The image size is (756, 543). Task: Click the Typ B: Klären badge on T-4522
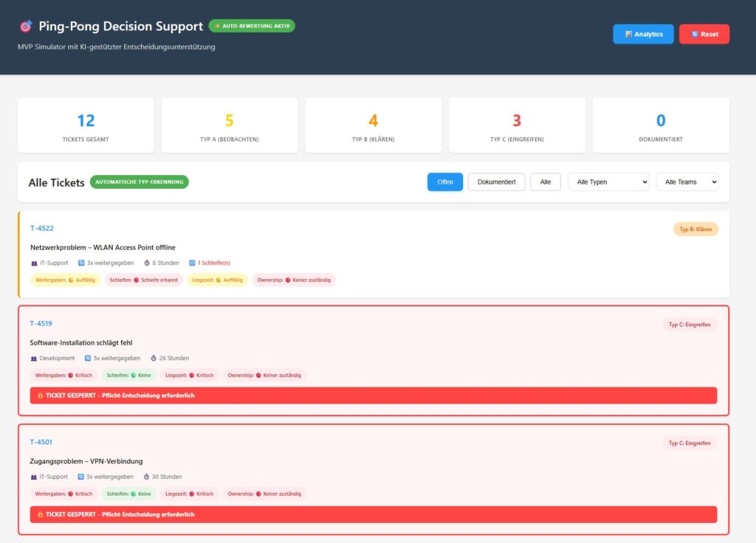coord(695,229)
